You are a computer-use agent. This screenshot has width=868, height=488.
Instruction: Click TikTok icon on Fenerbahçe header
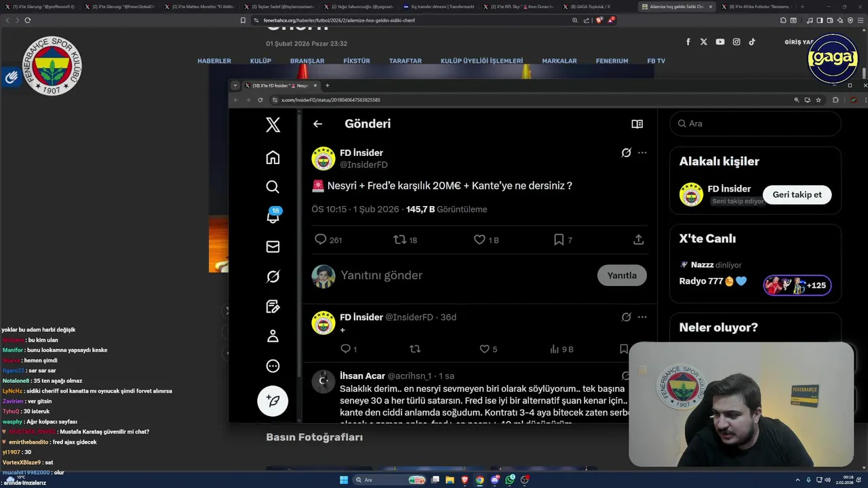coord(752,42)
